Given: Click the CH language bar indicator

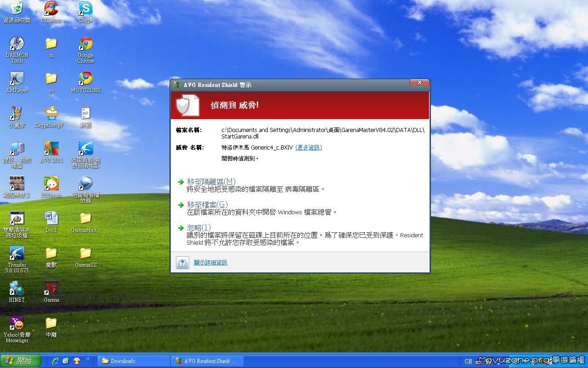Looking at the screenshot, I should 468,362.
